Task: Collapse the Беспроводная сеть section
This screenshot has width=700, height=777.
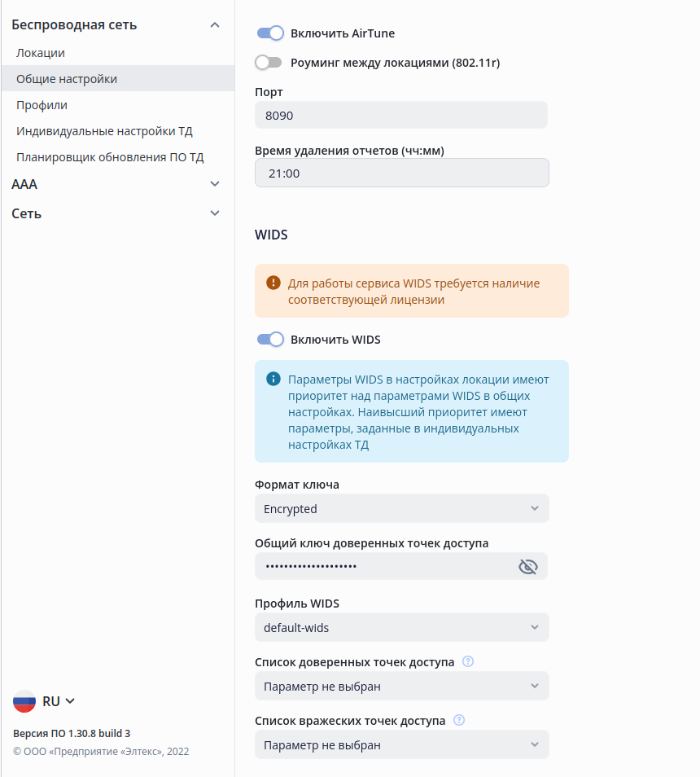Action: (215, 25)
